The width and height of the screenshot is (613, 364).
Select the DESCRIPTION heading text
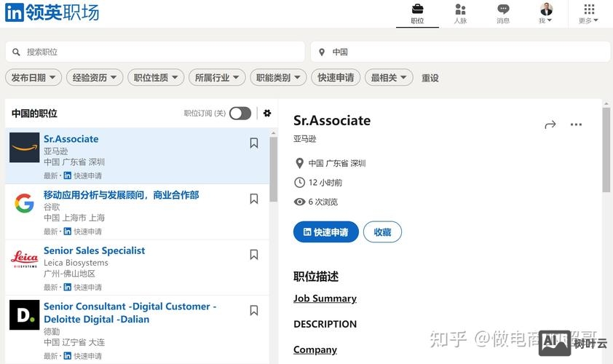coord(325,324)
